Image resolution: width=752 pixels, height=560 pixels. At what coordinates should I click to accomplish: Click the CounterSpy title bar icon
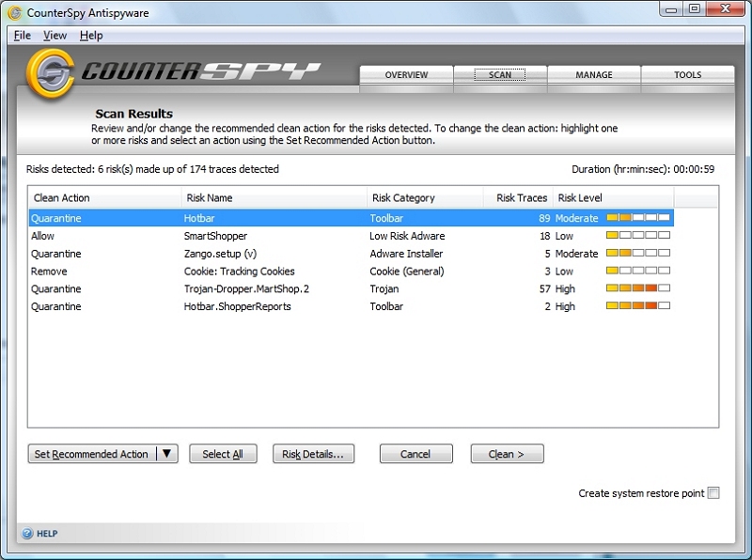pos(15,13)
